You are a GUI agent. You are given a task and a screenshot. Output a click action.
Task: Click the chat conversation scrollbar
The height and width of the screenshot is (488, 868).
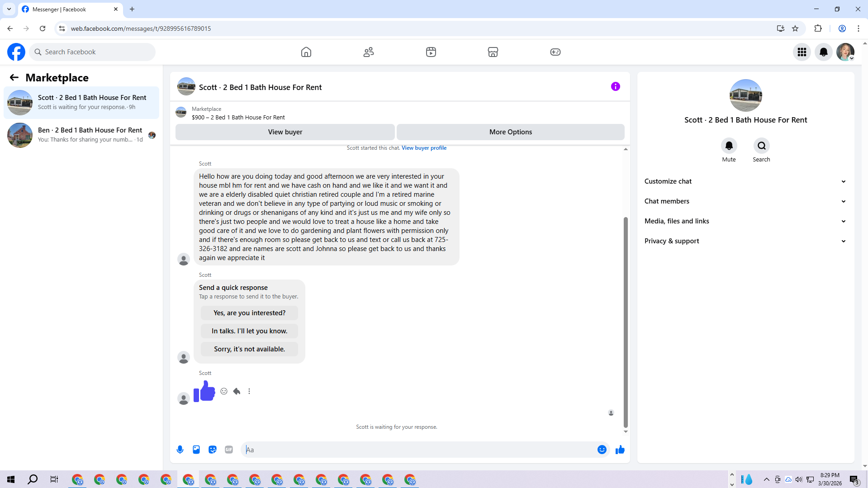(626, 322)
